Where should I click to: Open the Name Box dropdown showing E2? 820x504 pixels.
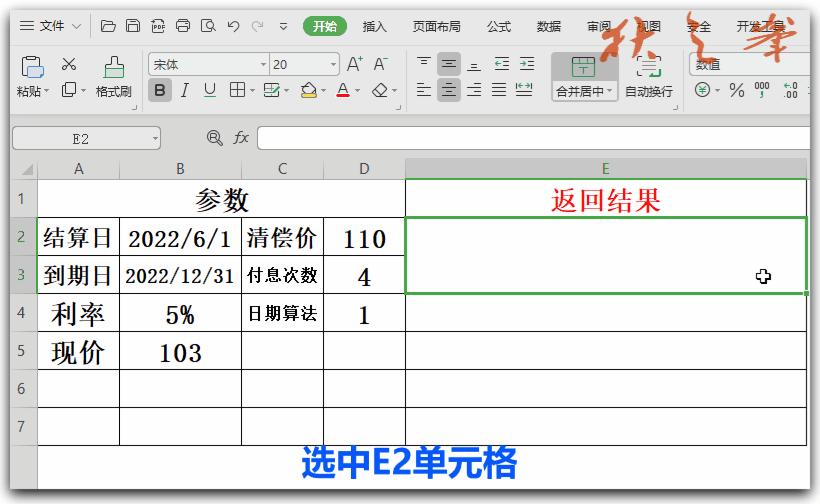click(155, 139)
